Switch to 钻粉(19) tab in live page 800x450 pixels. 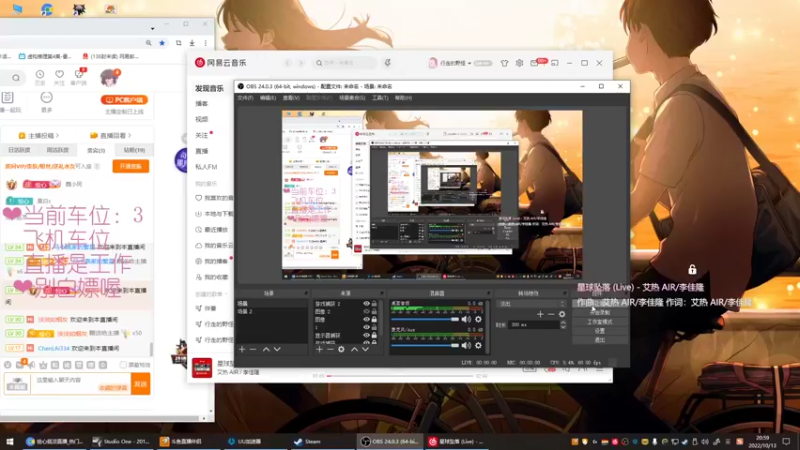pyautogui.click(x=134, y=151)
